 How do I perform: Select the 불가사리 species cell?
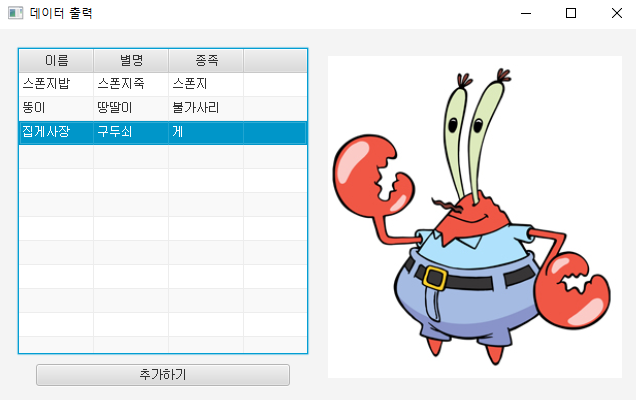tap(206, 108)
